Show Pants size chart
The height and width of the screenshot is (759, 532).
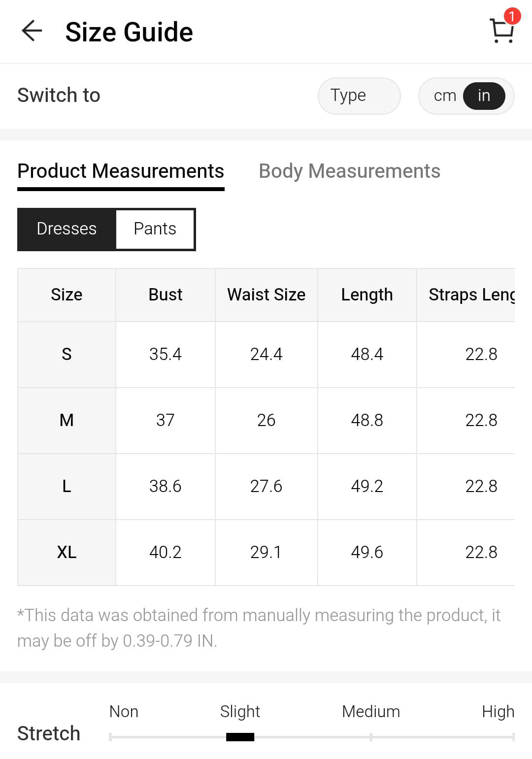pyautogui.click(x=155, y=229)
